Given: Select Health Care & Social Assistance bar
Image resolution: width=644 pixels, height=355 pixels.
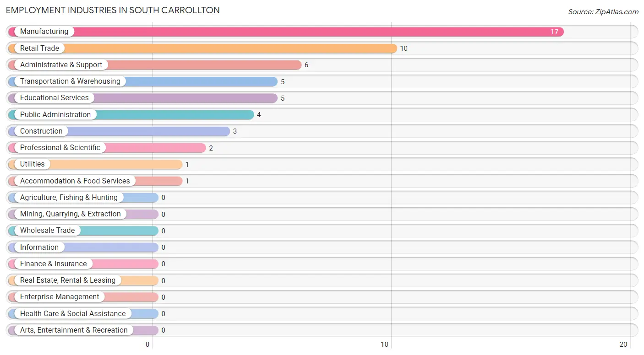Looking at the screenshot, I should click(83, 313).
